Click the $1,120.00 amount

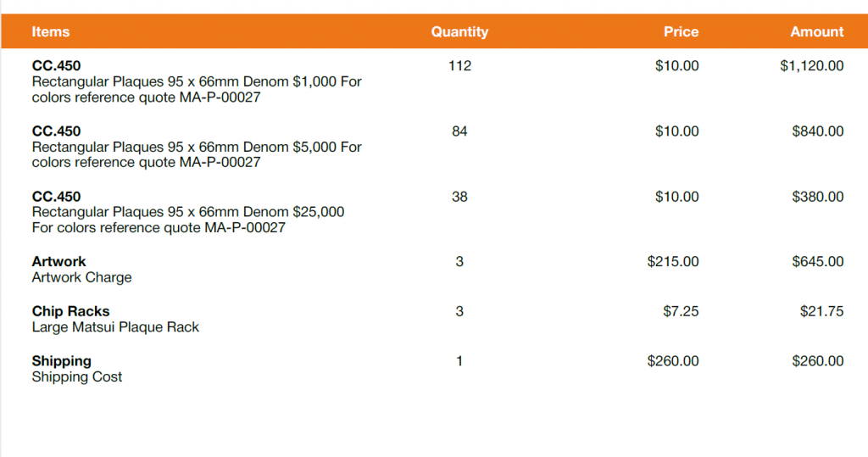click(811, 66)
